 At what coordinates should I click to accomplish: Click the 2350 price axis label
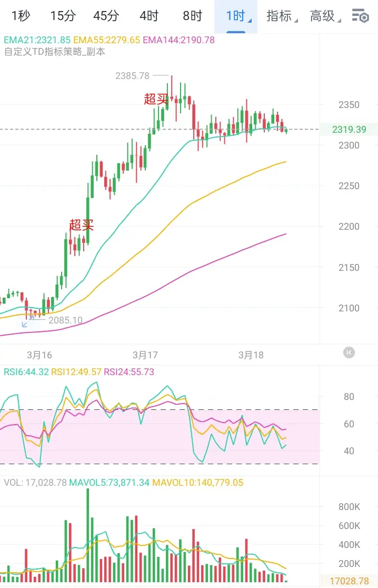pyautogui.click(x=349, y=105)
